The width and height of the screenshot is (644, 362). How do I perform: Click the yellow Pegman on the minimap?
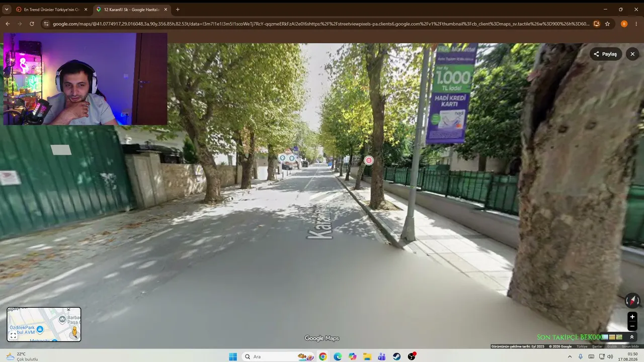pyautogui.click(x=74, y=332)
